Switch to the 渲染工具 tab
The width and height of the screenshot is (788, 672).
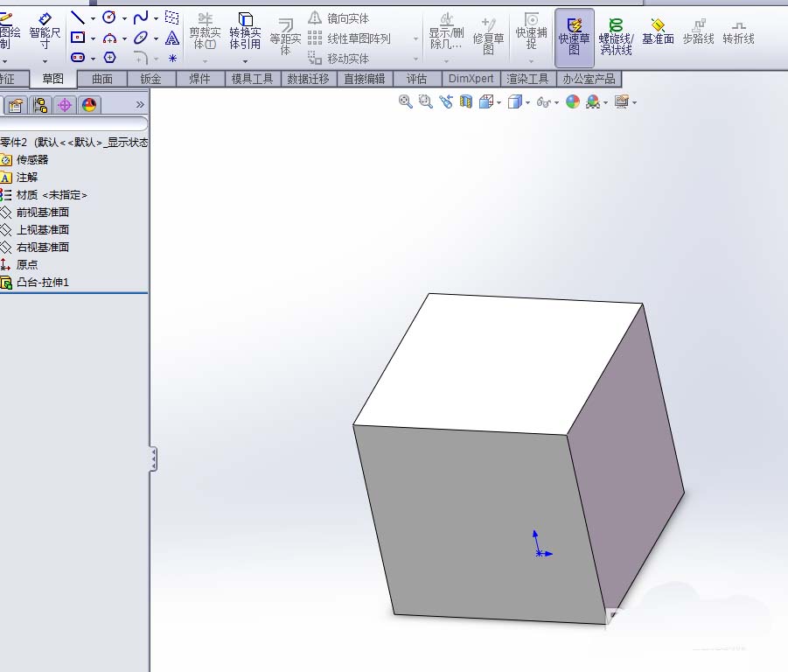pyautogui.click(x=527, y=79)
